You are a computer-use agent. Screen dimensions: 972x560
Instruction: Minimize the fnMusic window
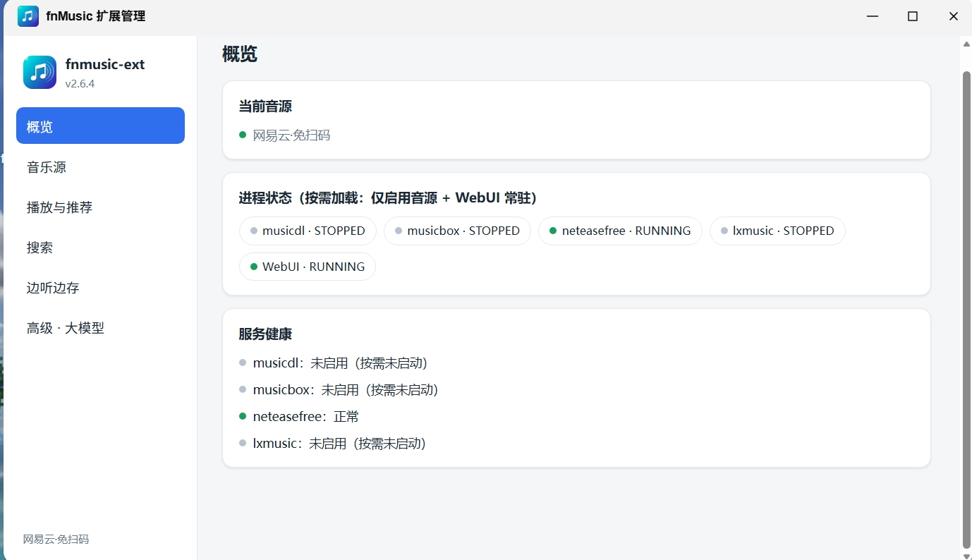tap(873, 16)
